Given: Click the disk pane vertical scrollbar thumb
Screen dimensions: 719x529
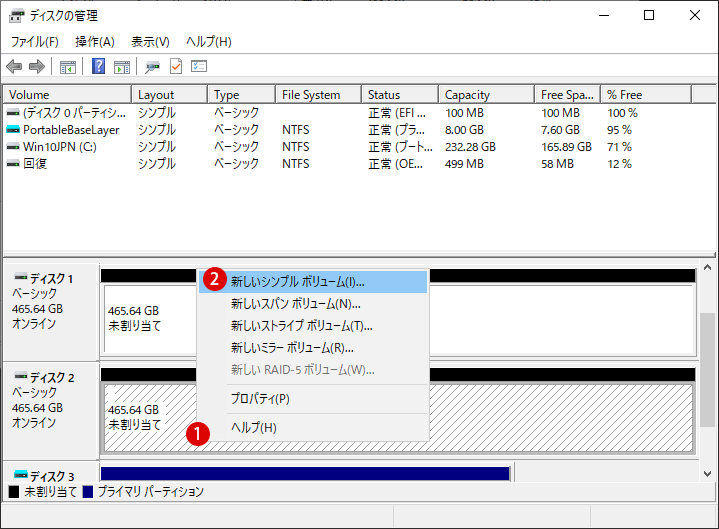Looking at the screenshot, I should [x=708, y=370].
